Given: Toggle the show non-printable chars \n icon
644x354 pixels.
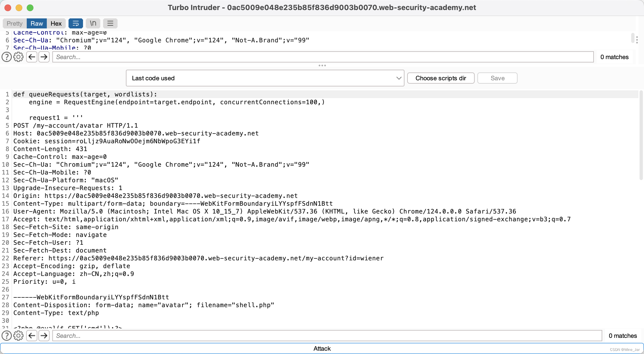Looking at the screenshot, I should (93, 23).
